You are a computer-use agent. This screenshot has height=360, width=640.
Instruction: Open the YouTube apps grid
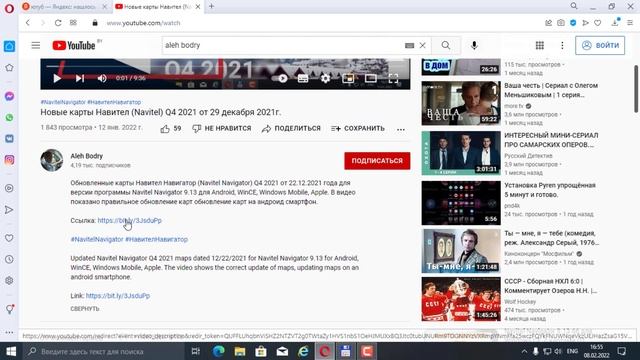click(540, 45)
